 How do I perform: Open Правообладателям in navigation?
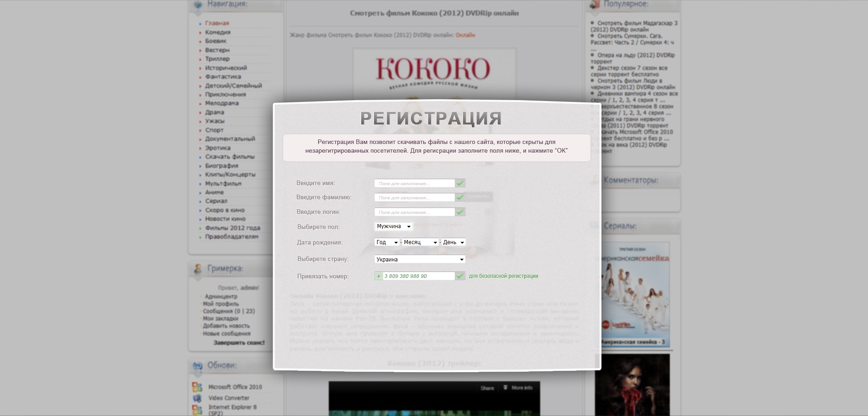tap(231, 237)
